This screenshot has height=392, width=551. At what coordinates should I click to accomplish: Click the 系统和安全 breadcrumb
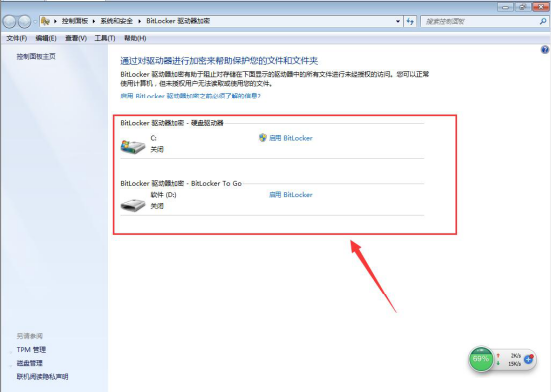click(x=117, y=21)
